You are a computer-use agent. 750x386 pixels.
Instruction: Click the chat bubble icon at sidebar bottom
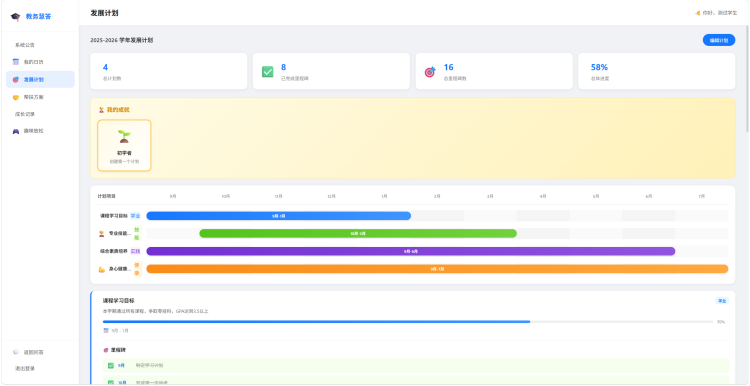click(x=15, y=352)
